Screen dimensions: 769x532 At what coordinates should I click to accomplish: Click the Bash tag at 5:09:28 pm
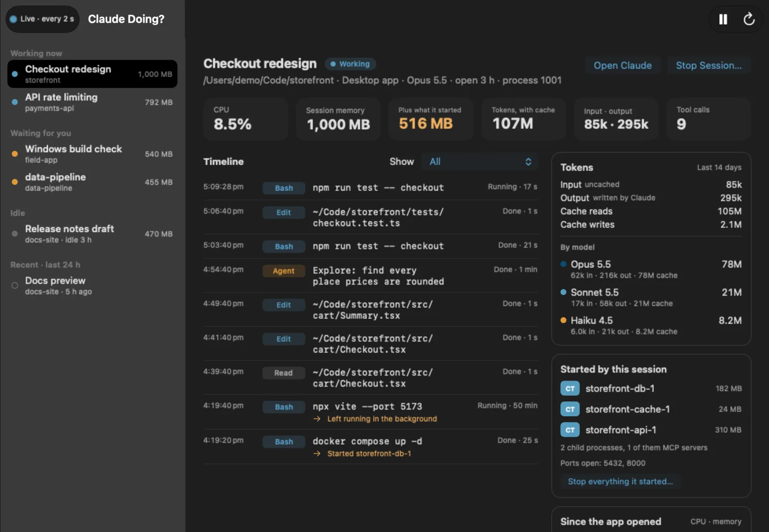point(284,188)
